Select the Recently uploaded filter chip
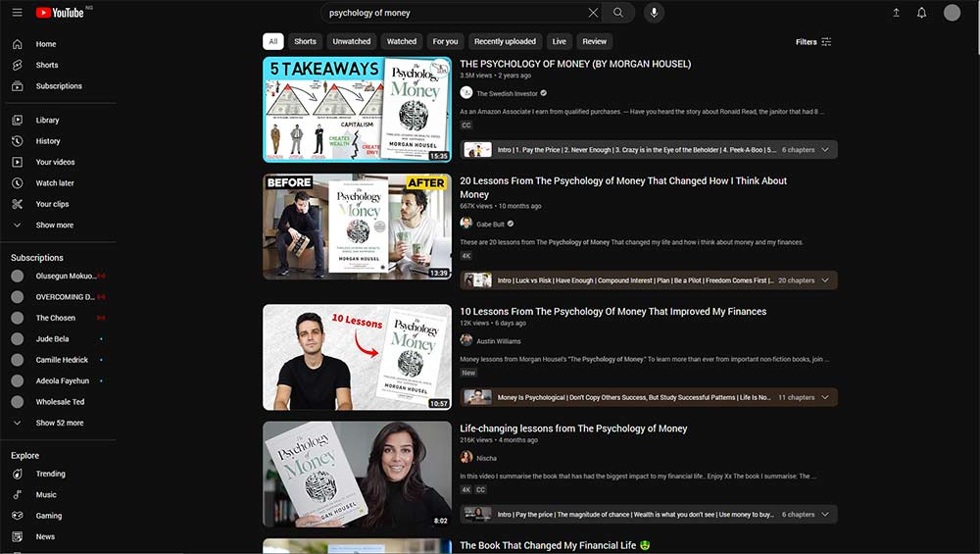The width and height of the screenshot is (980, 554). pyautogui.click(x=505, y=41)
